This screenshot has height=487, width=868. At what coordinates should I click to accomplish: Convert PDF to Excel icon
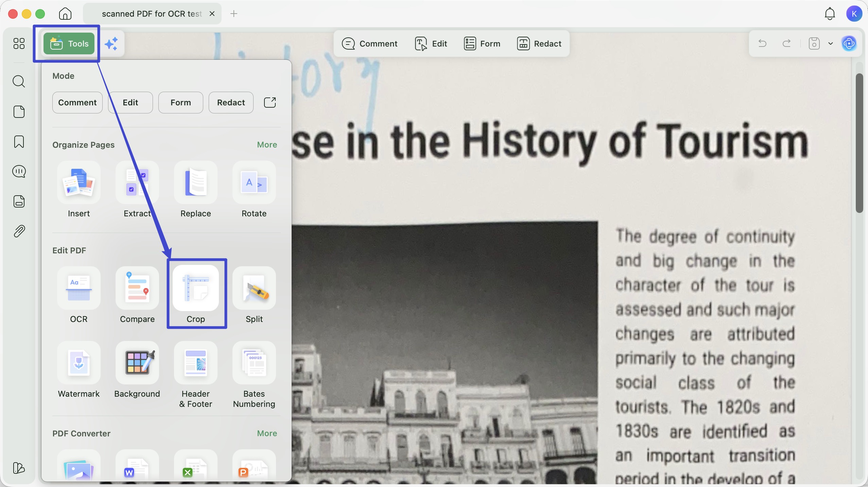click(196, 466)
